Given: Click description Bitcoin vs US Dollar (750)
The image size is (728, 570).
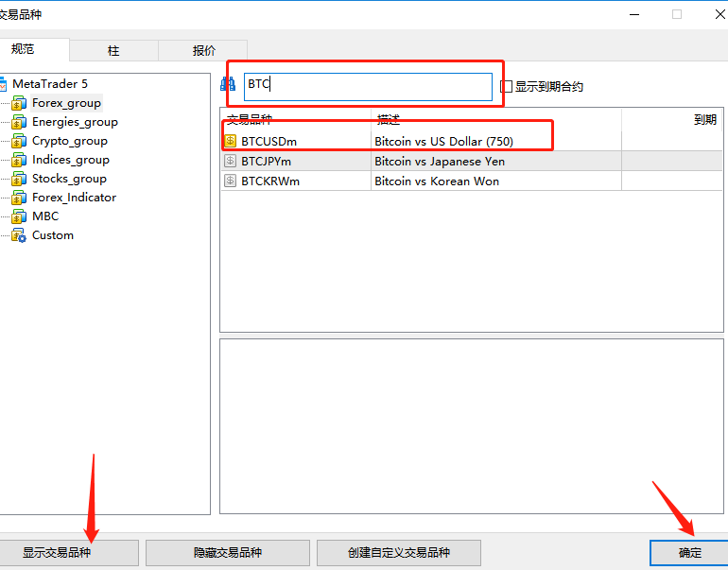Looking at the screenshot, I should [x=443, y=141].
